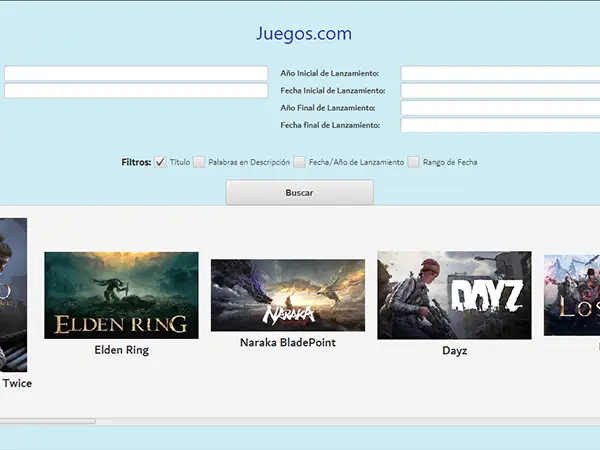The image size is (600, 450).
Task: Click the 'Fecha Inicial de Lanzamiento:' label
Action: click(x=333, y=91)
